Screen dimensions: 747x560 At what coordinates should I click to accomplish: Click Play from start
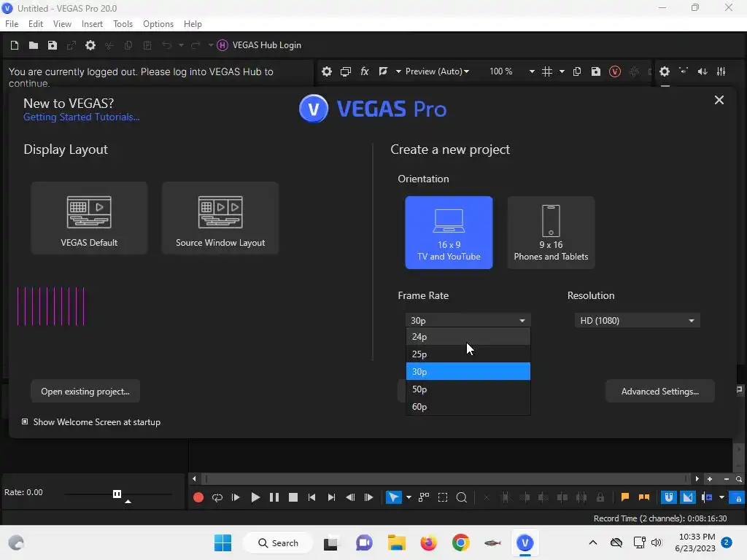(x=236, y=497)
